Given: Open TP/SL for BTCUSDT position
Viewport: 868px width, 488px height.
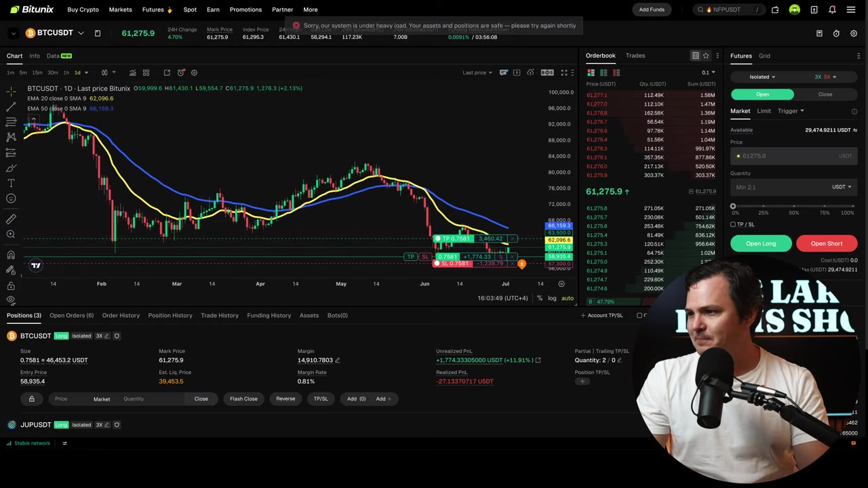Looking at the screenshot, I should point(321,399).
